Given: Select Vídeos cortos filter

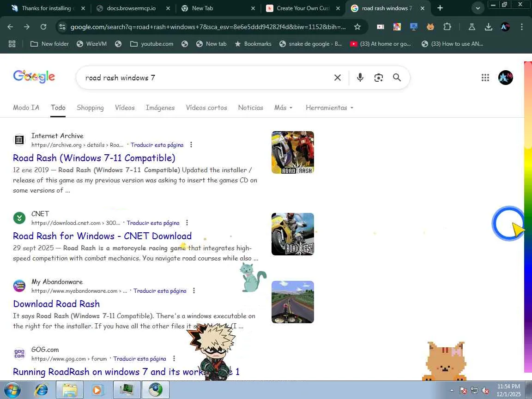Looking at the screenshot, I should 206,108.
